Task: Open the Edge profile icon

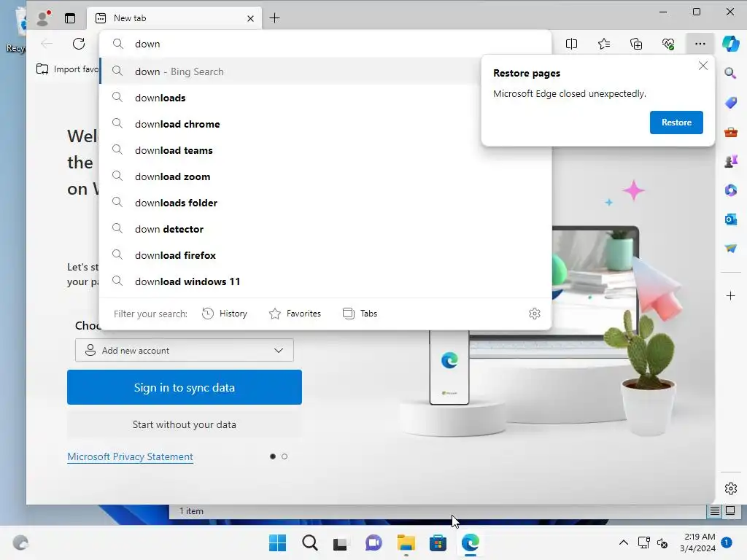Action: coord(43,18)
